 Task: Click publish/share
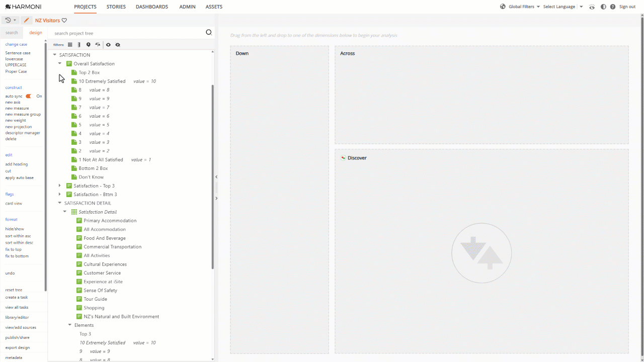tap(17, 337)
